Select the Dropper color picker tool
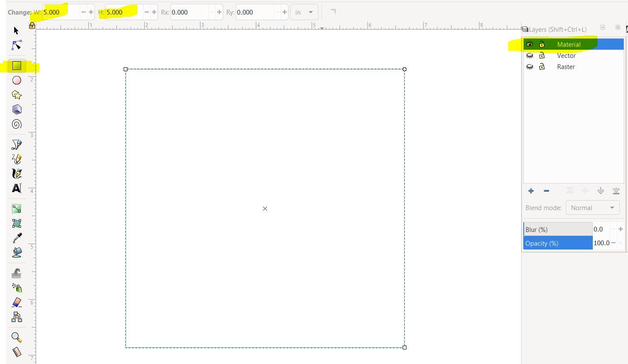Image resolution: width=628 pixels, height=364 pixels. (16, 238)
